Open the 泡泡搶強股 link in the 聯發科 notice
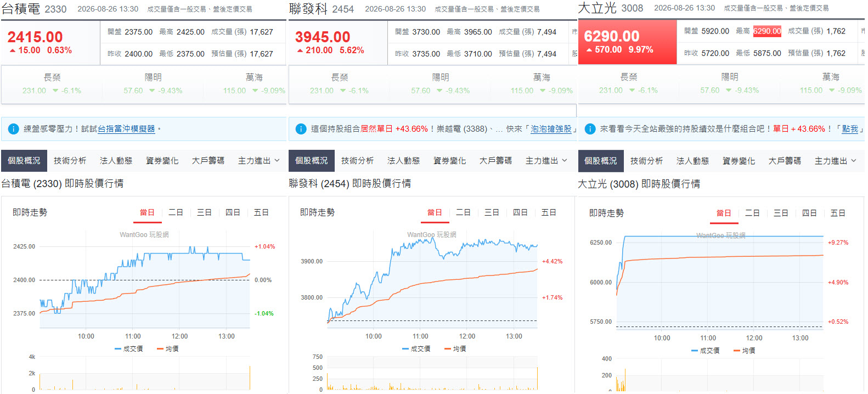868x394 pixels. point(551,129)
